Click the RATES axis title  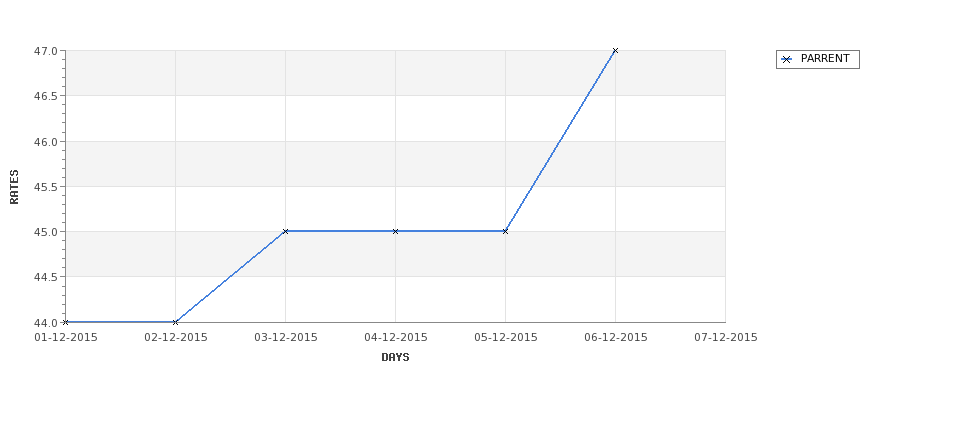pos(14,187)
